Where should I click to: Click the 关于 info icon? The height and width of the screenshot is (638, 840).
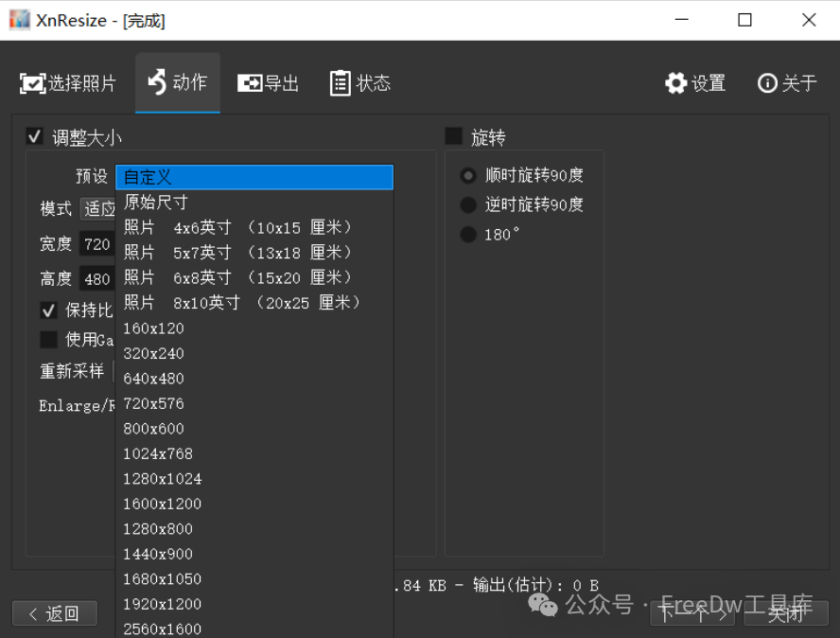pyautogui.click(x=767, y=83)
